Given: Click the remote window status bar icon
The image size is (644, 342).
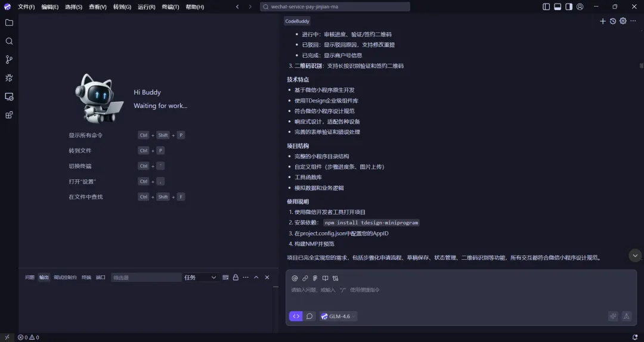Looking at the screenshot, I should [7, 337].
